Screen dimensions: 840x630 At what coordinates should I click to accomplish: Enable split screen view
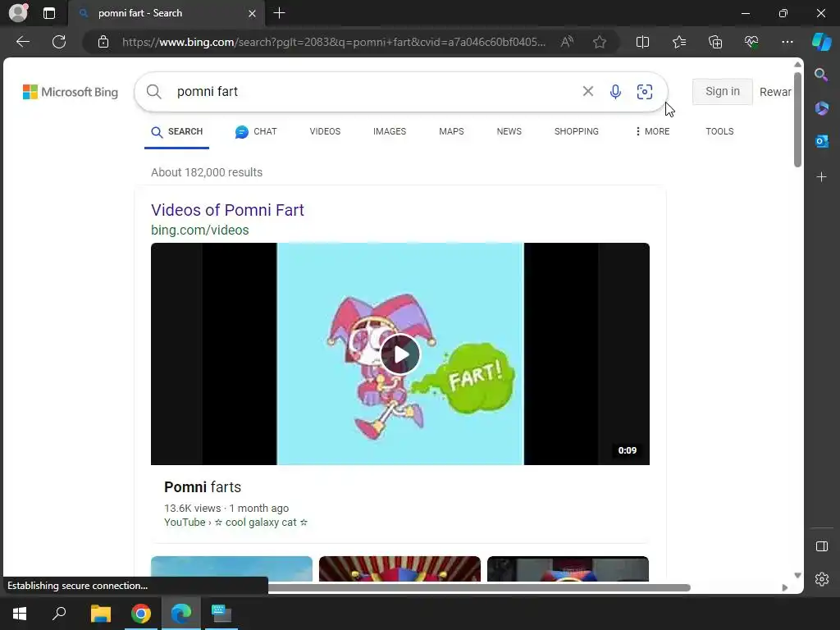click(642, 42)
